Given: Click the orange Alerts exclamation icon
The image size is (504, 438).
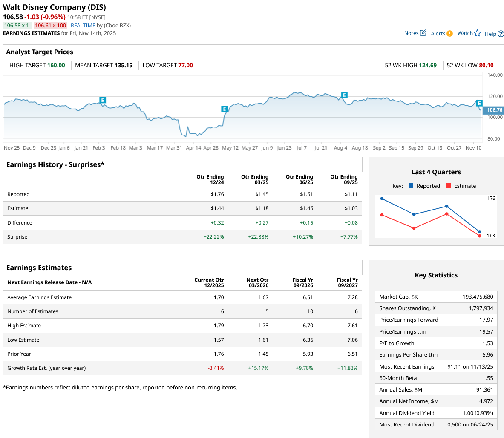Looking at the screenshot, I should click(x=449, y=33).
